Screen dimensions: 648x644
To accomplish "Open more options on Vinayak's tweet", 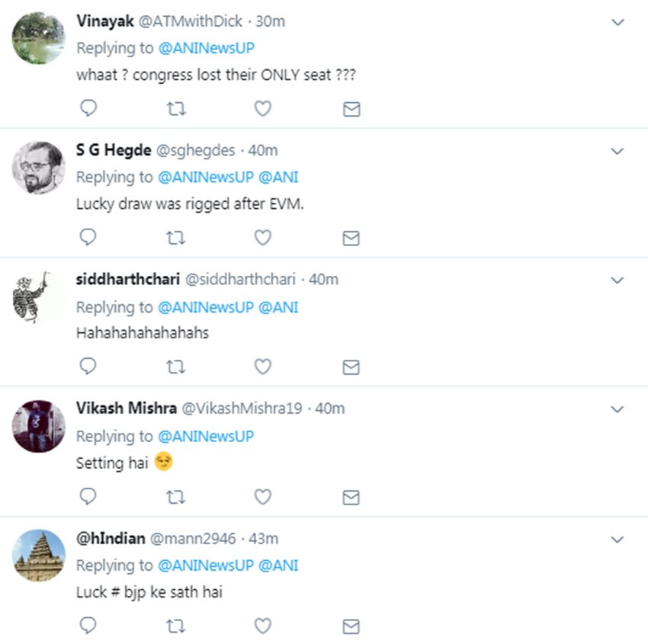I will point(618,23).
